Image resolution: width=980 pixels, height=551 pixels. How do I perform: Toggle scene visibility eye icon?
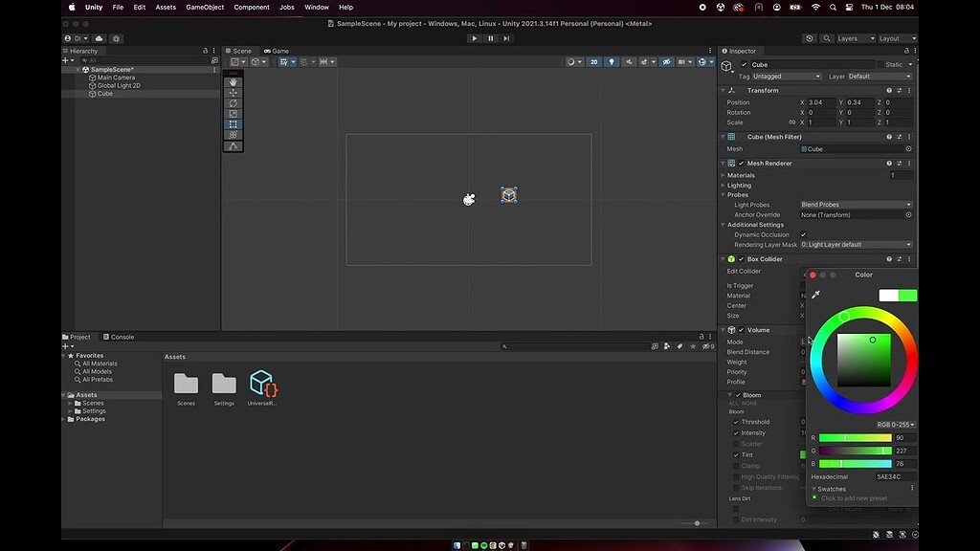tap(666, 62)
